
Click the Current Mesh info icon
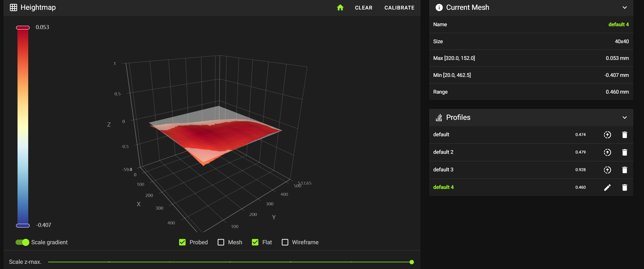click(439, 7)
